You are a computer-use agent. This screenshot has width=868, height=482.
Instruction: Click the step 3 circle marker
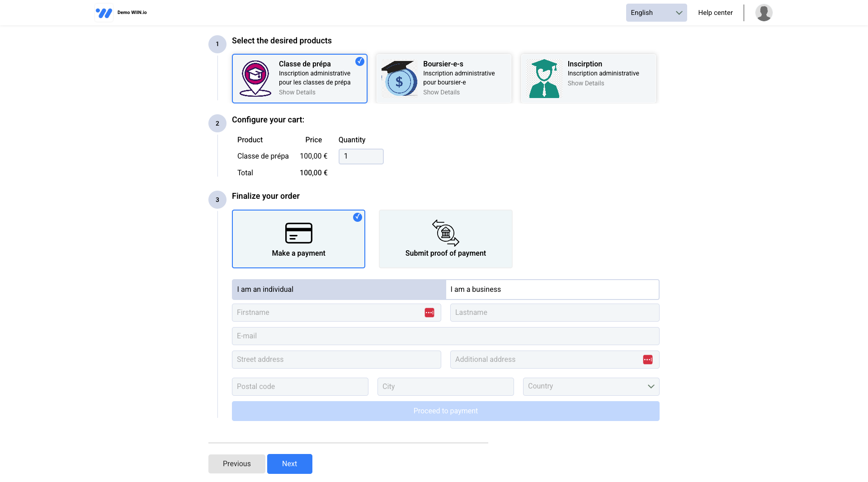point(217,200)
